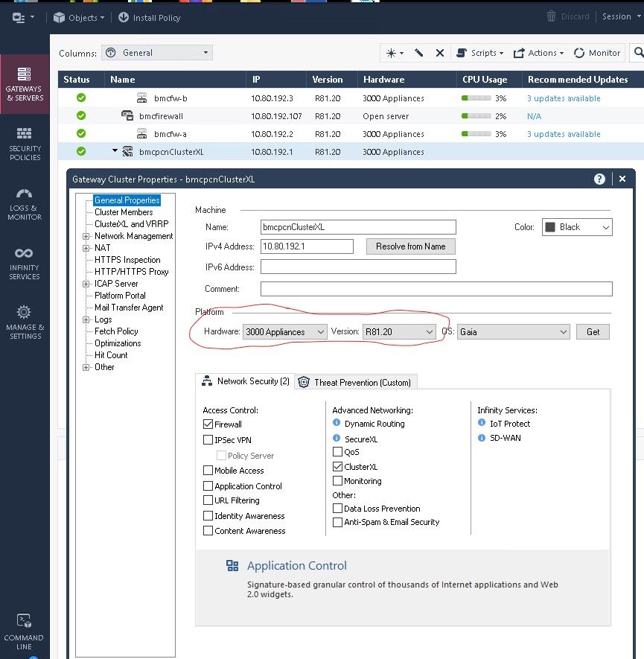The image size is (644, 659).
Task: Expand the Logs tree node
Action: [x=86, y=319]
